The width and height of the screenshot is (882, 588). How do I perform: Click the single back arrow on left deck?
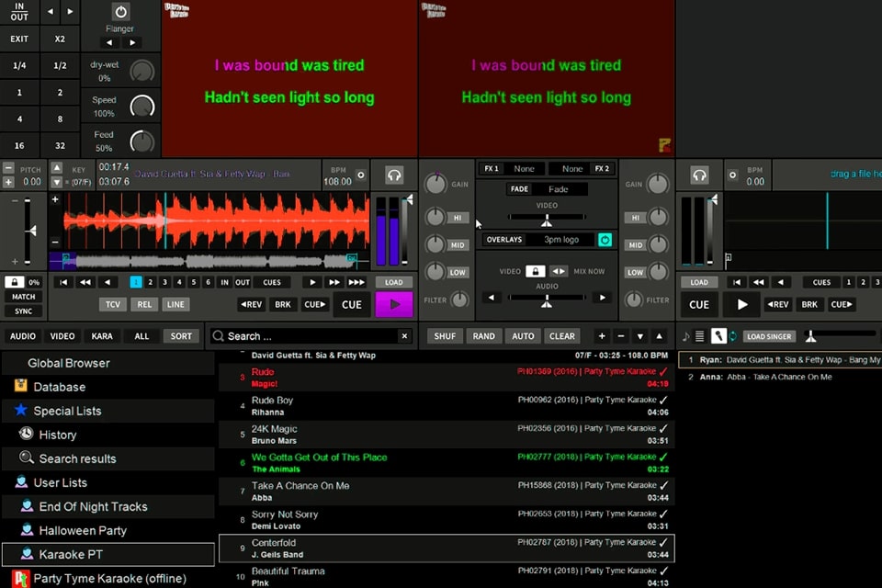coord(107,282)
